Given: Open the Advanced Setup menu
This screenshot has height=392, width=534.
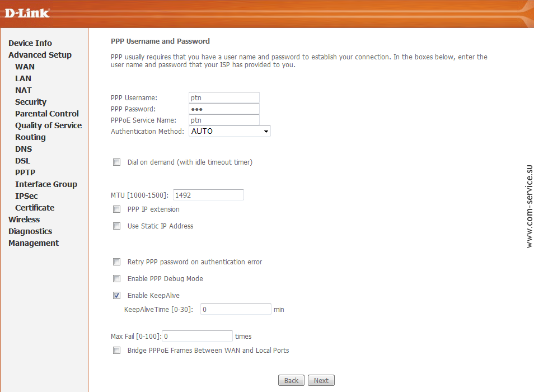Looking at the screenshot, I should [x=40, y=55].
